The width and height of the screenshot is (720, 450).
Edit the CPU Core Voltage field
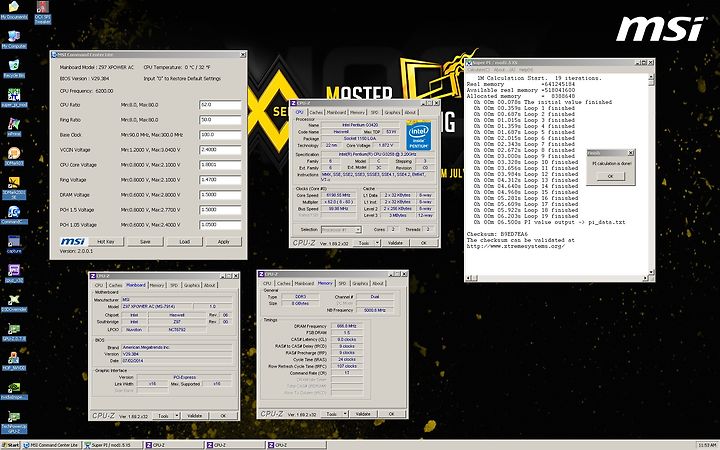220,165
